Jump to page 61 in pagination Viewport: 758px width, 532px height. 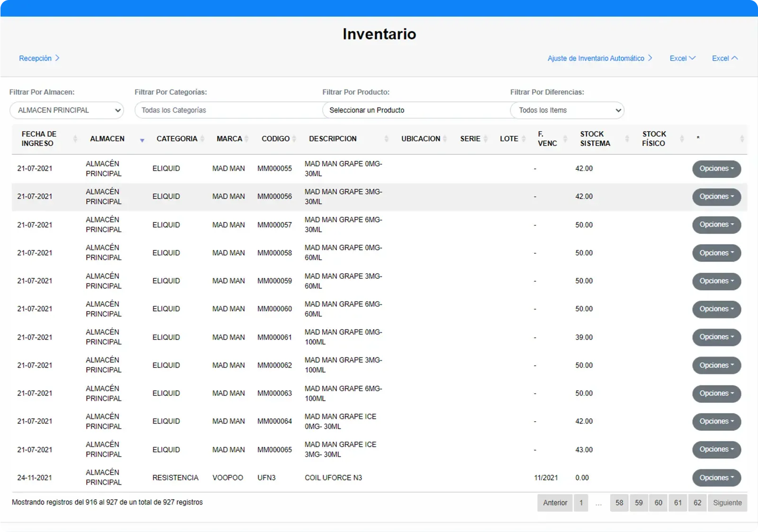[x=678, y=503]
